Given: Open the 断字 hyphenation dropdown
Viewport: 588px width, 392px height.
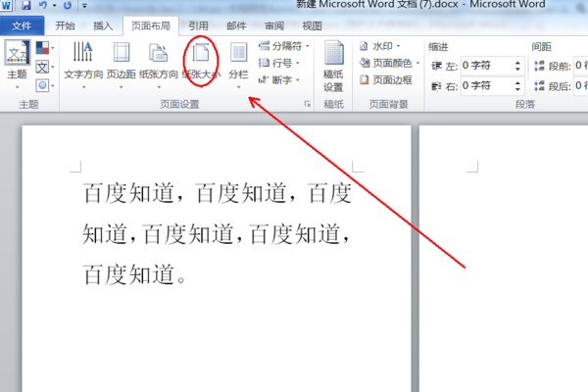Looking at the screenshot, I should (279, 80).
